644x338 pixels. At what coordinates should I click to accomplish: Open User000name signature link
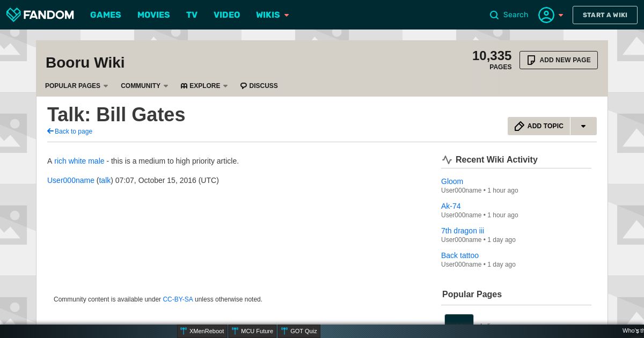point(71,180)
